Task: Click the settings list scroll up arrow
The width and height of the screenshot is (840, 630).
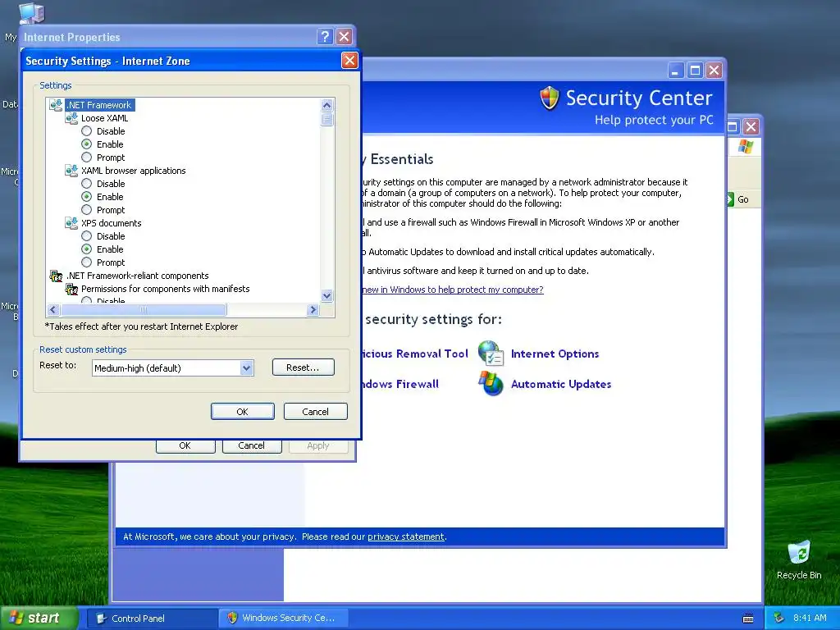Action: coord(326,105)
